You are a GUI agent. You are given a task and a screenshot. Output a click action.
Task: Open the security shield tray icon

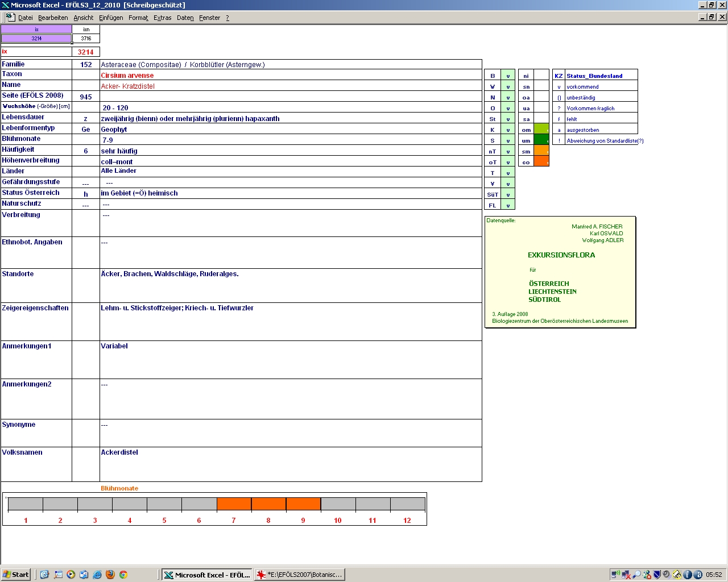[657, 575]
